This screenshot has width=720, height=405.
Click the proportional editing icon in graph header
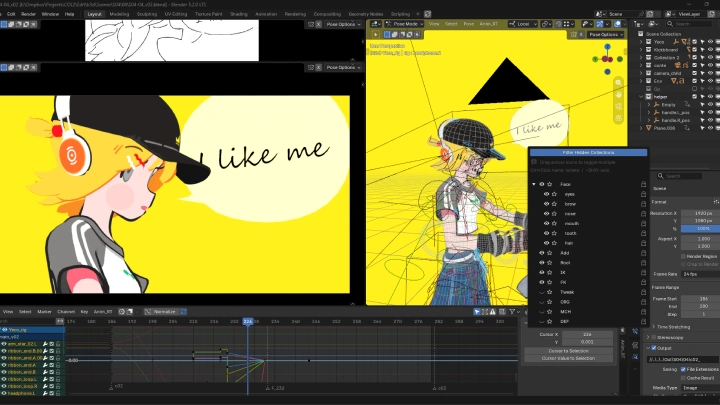click(122, 312)
